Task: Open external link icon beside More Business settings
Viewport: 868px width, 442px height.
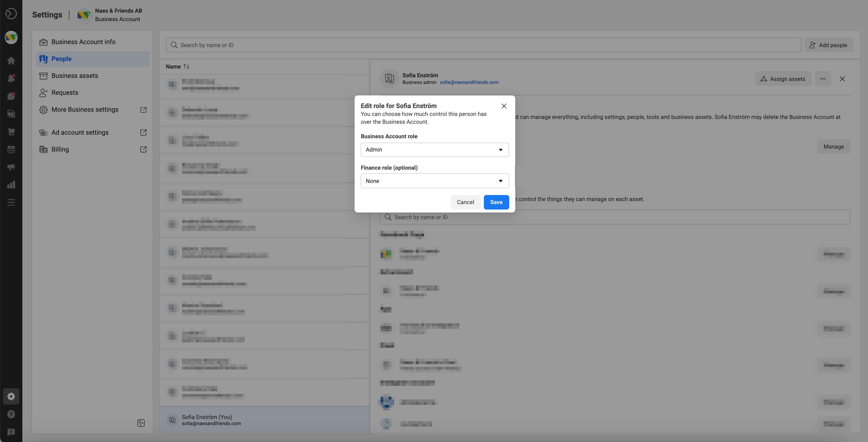Action: [x=143, y=110]
